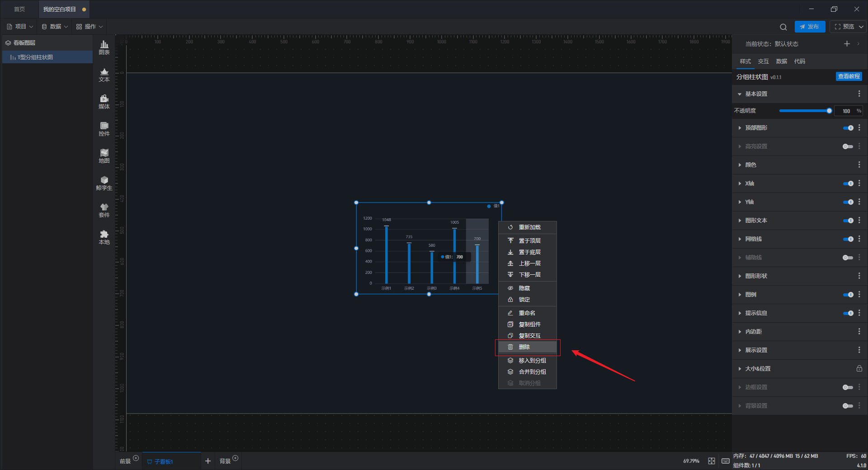Viewport: 868px width, 470px height.
Task: Toggle the 辅助线 switch
Action: pyautogui.click(x=848, y=258)
